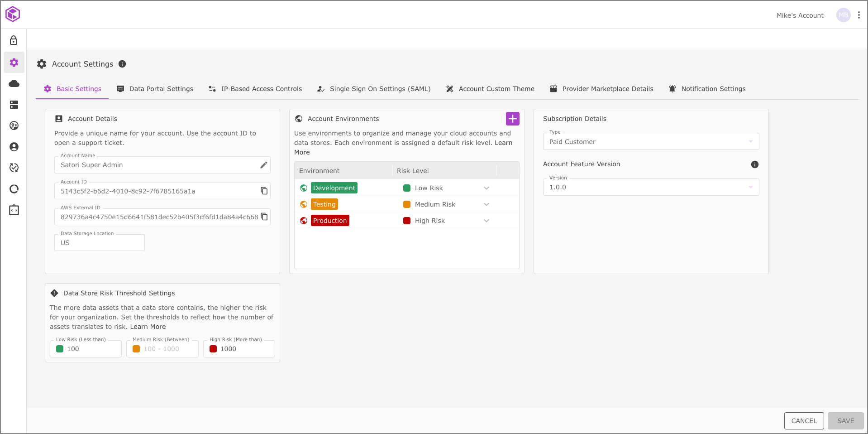Select the Production environment tag
The image size is (868, 434).
[x=330, y=221]
